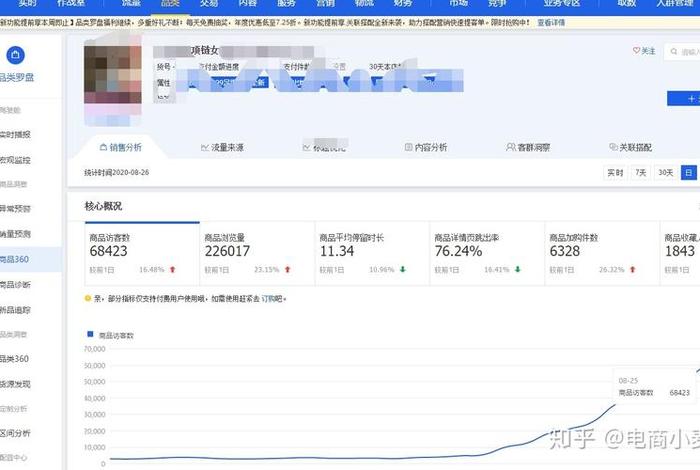Open 销量预测 in the sidebar
The height and width of the screenshot is (470, 700).
(x=16, y=233)
